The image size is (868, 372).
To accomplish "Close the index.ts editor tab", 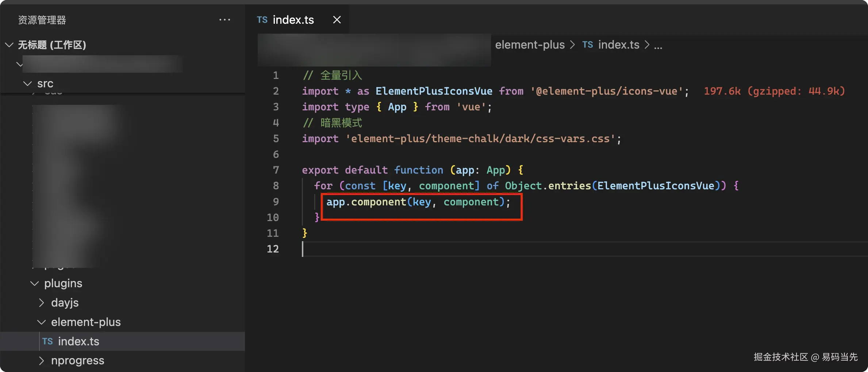I will click(x=337, y=20).
